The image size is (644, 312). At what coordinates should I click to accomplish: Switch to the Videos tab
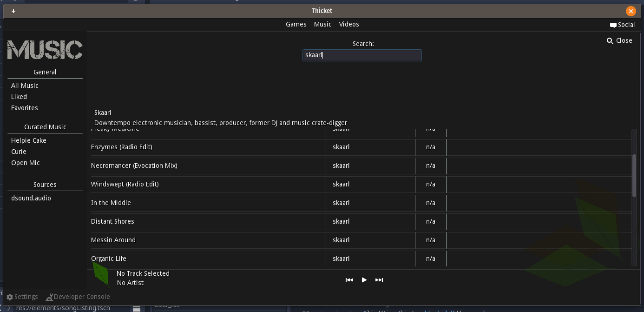(349, 24)
